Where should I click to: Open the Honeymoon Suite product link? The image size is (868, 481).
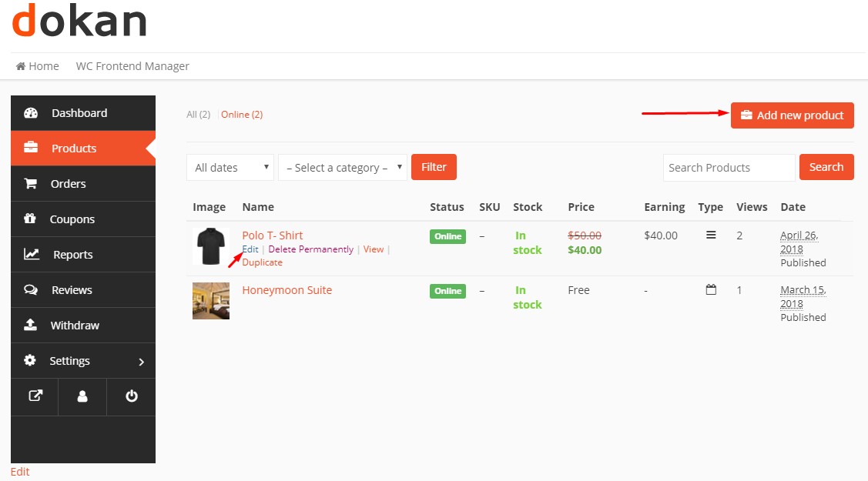[287, 289]
